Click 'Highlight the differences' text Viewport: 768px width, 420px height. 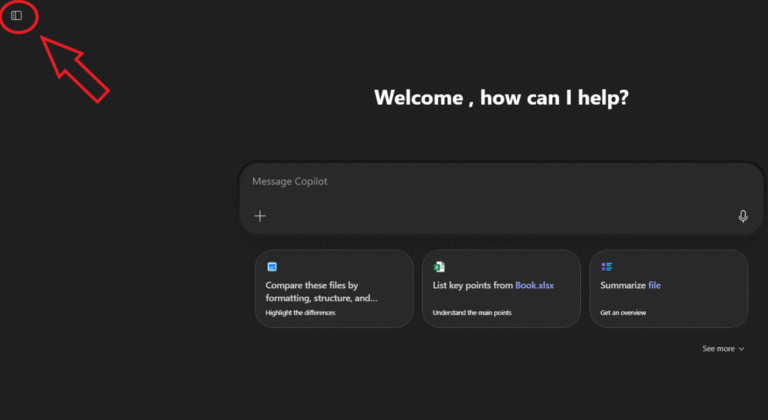click(x=300, y=313)
